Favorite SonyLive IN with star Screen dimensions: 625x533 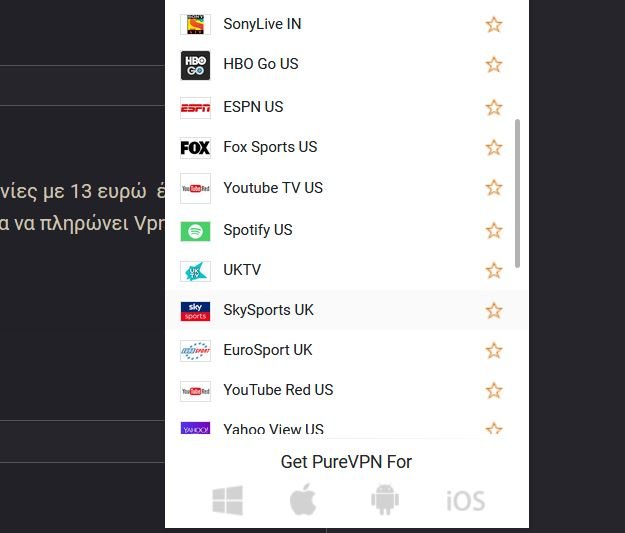[494, 25]
